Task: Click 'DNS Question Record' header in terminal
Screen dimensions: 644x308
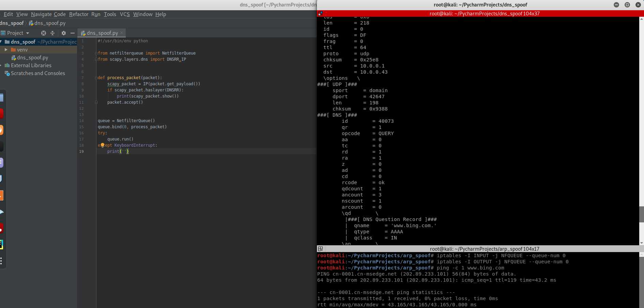Action: coord(392,220)
